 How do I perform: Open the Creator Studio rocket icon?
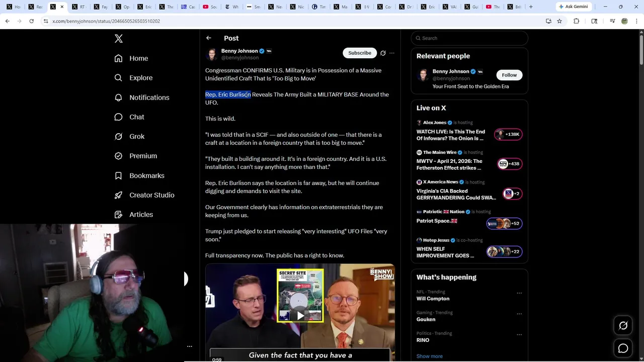(x=118, y=195)
